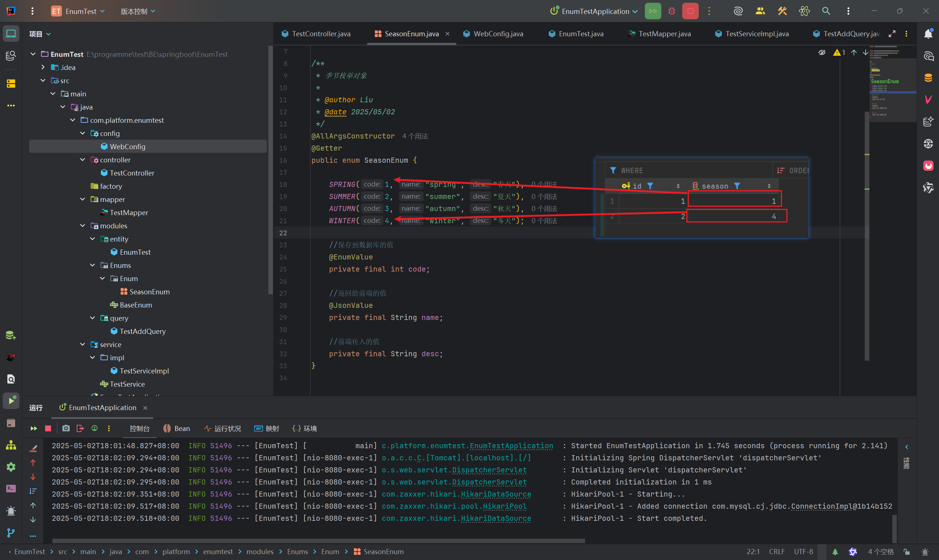
Task: Click the EnumTestApplication link in console log
Action: [511, 446]
